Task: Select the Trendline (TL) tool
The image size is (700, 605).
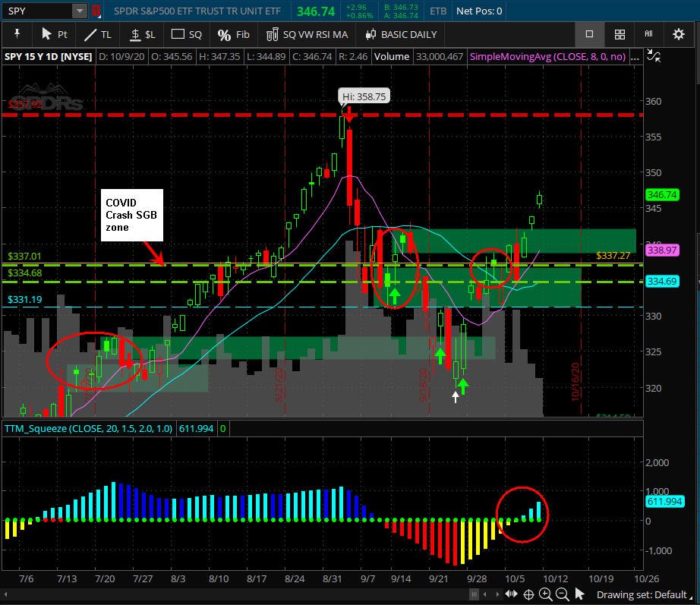Action: (x=98, y=34)
